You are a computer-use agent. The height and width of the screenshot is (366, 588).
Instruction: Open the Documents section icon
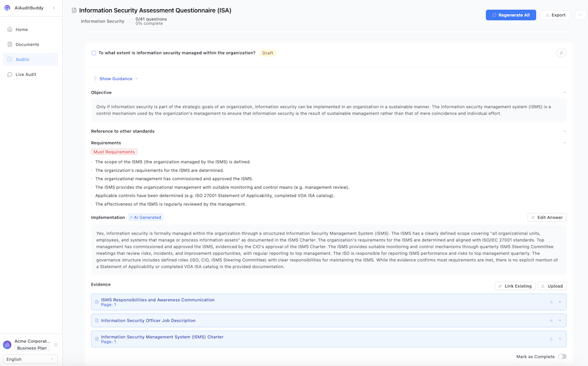[10, 44]
